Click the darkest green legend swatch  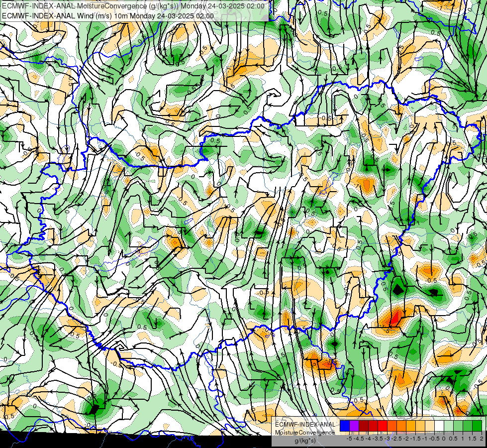[477, 426]
